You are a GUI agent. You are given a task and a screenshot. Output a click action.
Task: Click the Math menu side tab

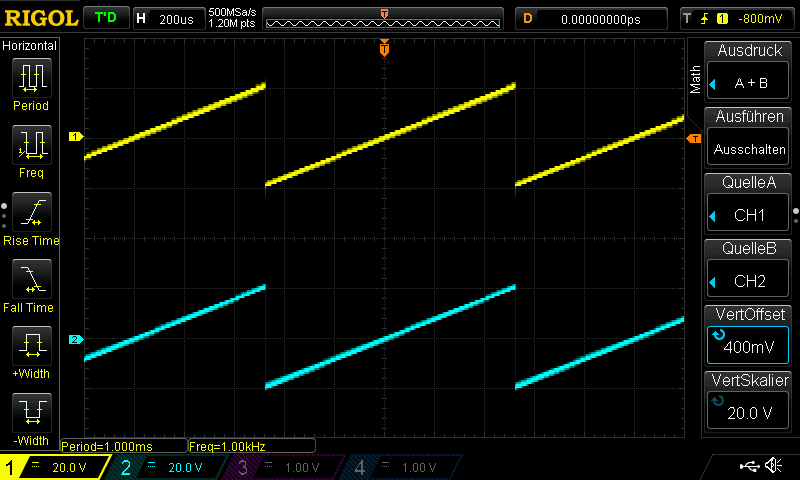coord(695,79)
